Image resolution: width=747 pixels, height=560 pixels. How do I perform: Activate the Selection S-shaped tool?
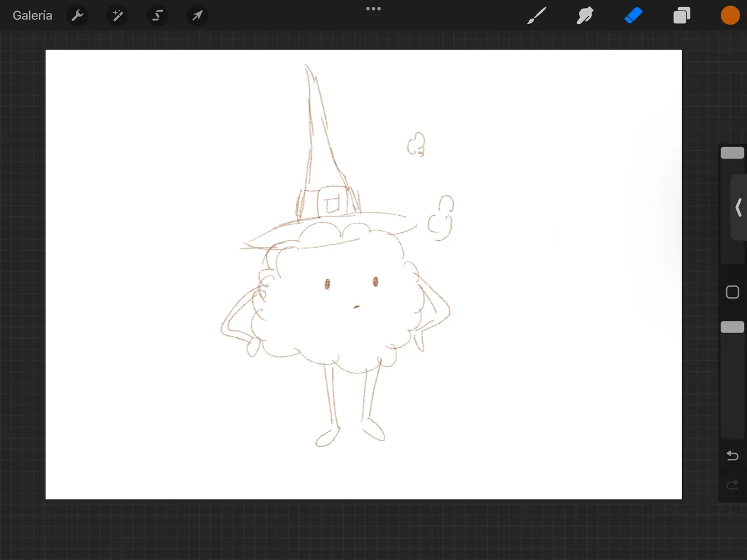click(x=158, y=16)
